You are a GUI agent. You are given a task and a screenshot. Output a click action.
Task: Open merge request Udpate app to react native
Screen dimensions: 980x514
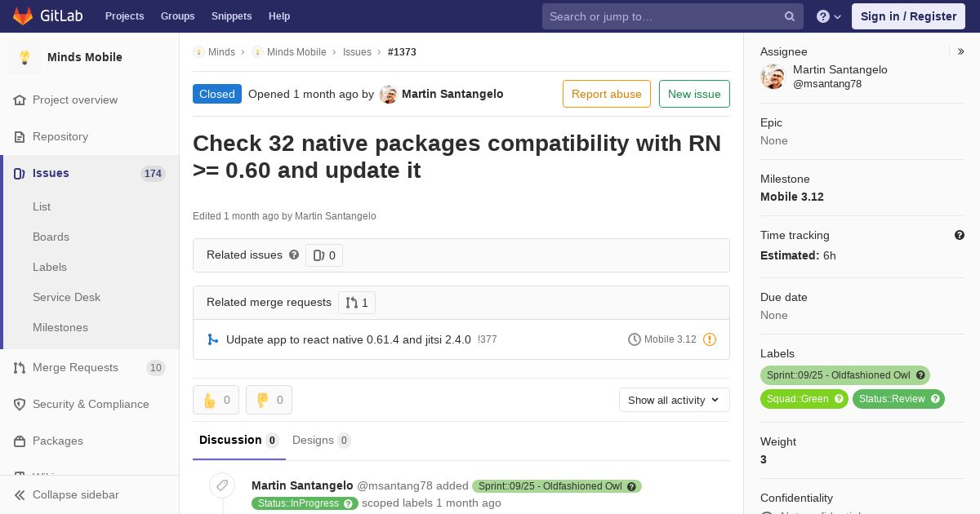pyautogui.click(x=349, y=339)
